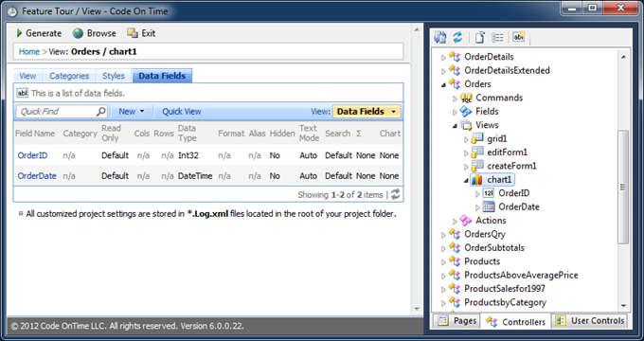This screenshot has height=341, width=644.
Task: Click the Quick View link
Action: click(x=182, y=112)
